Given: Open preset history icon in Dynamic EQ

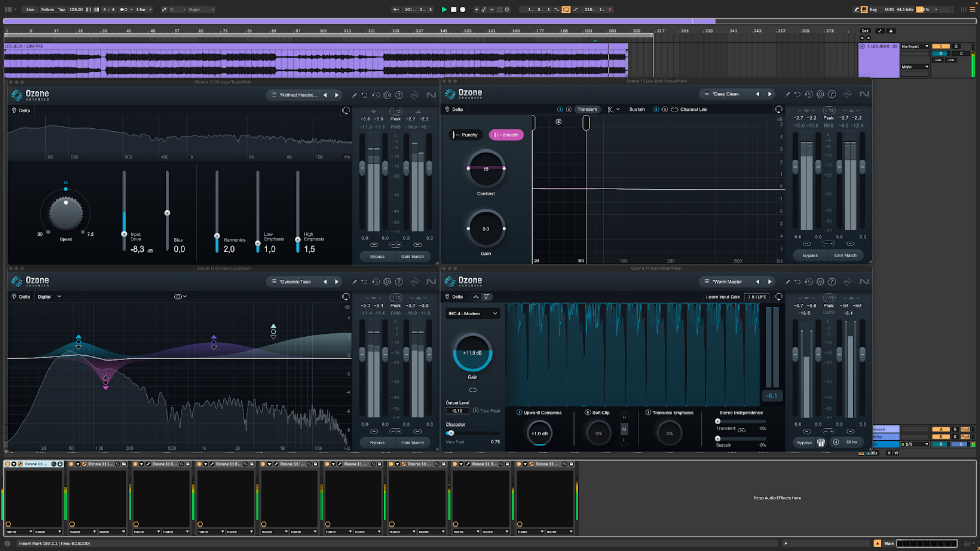Looking at the screenshot, I should coord(376,281).
